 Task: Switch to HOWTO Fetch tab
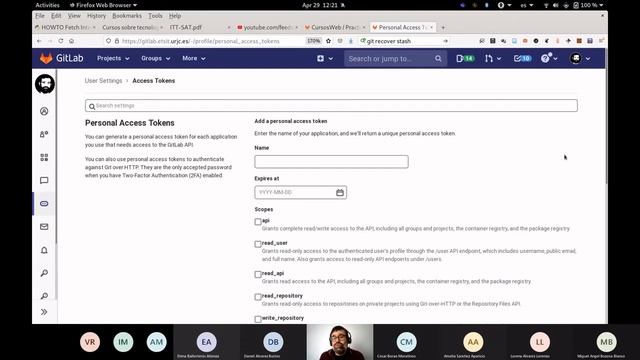coord(65,27)
